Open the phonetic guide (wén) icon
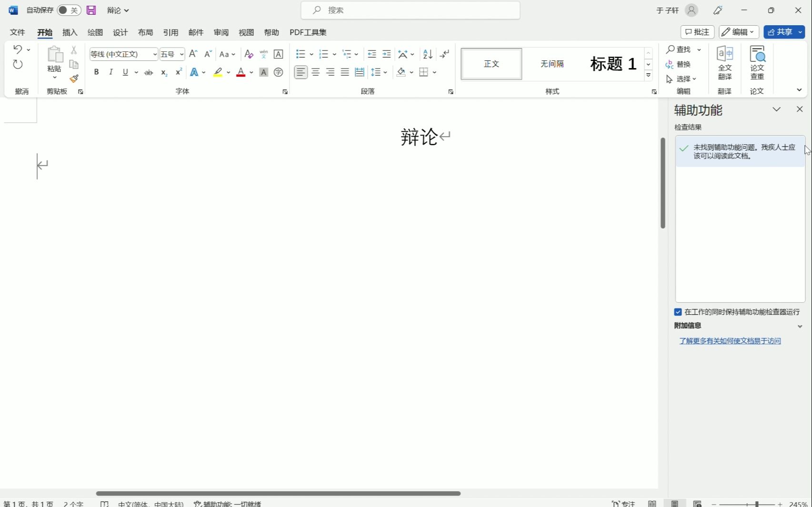The image size is (812, 507). [263, 54]
